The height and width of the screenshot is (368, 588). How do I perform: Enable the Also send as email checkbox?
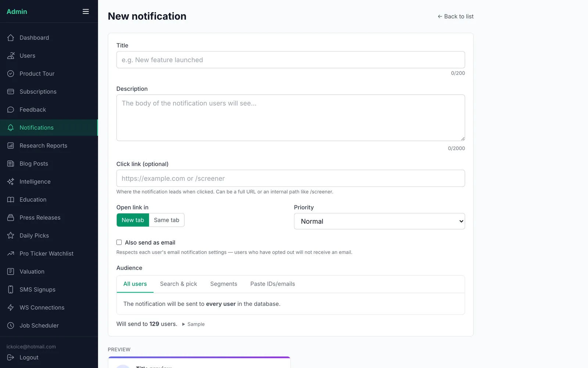pyautogui.click(x=119, y=242)
